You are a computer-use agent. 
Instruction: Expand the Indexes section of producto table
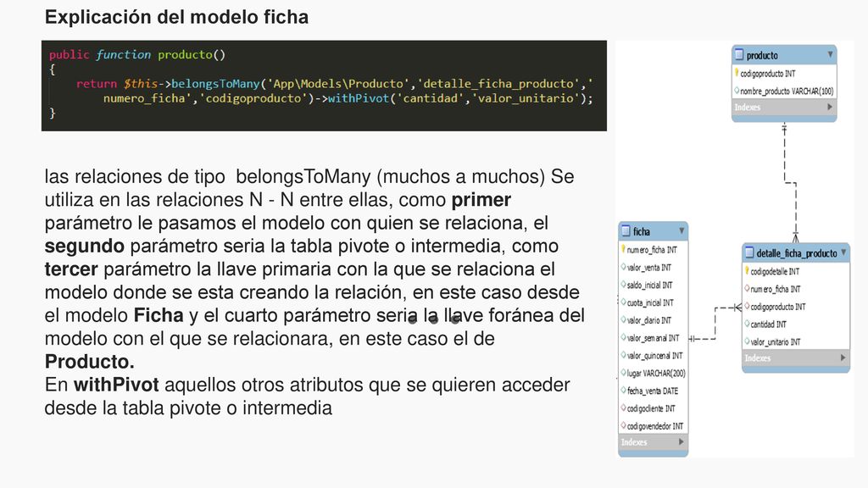[830, 107]
